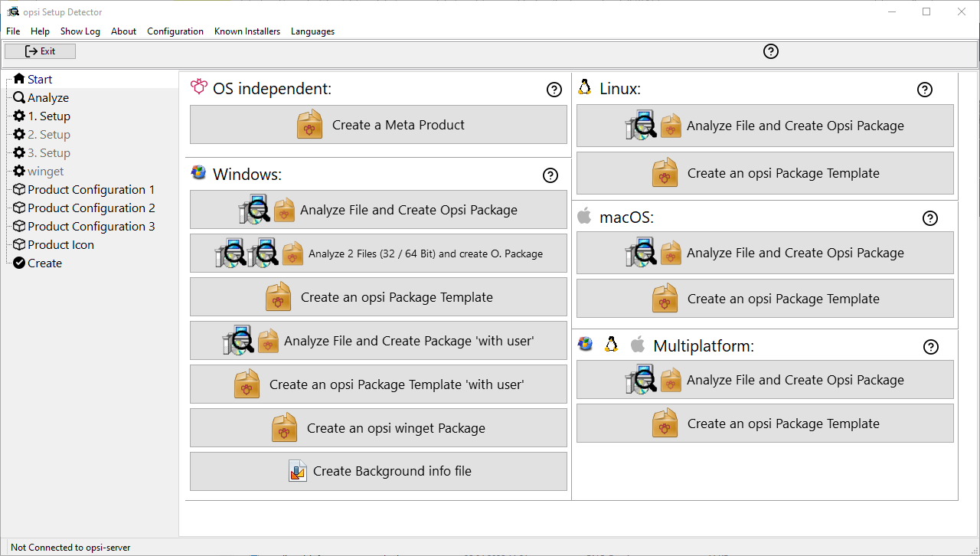The image size is (980, 556).
Task: Select winget in the sidebar tree
Action: 46,171
